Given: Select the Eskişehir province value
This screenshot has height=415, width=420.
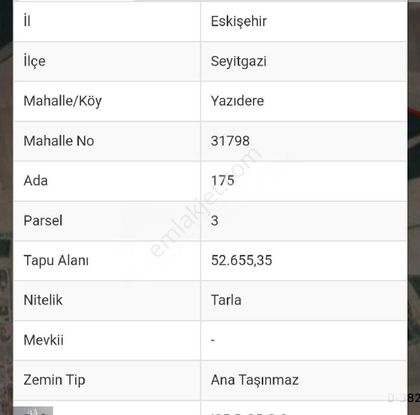Looking at the screenshot, I should (x=239, y=21).
